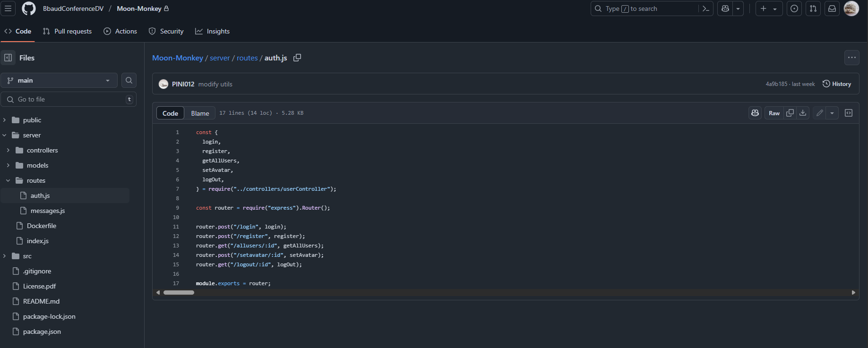Click Moon-Monkey breadcrumb link

[x=178, y=58]
